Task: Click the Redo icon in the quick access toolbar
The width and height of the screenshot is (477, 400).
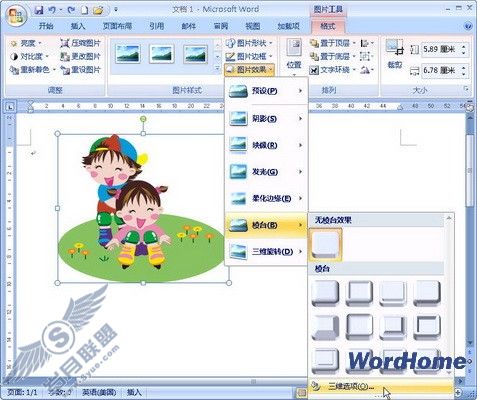Action: click(71, 10)
